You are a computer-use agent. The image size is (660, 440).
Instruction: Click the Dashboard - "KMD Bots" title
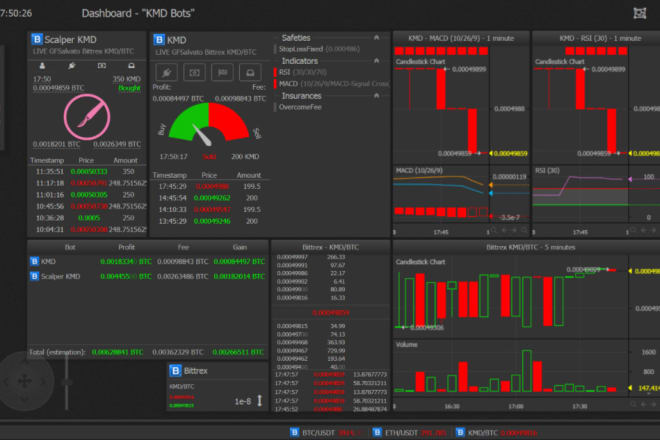pos(138,13)
